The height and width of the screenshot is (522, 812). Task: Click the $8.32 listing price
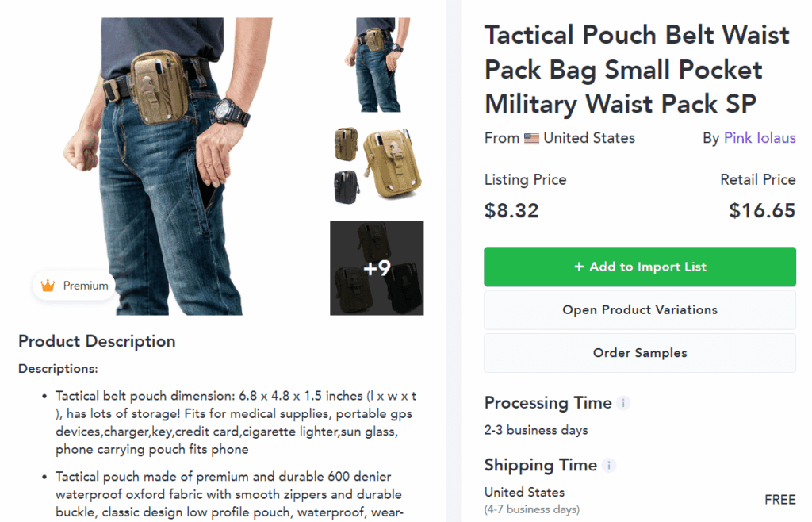click(x=511, y=211)
